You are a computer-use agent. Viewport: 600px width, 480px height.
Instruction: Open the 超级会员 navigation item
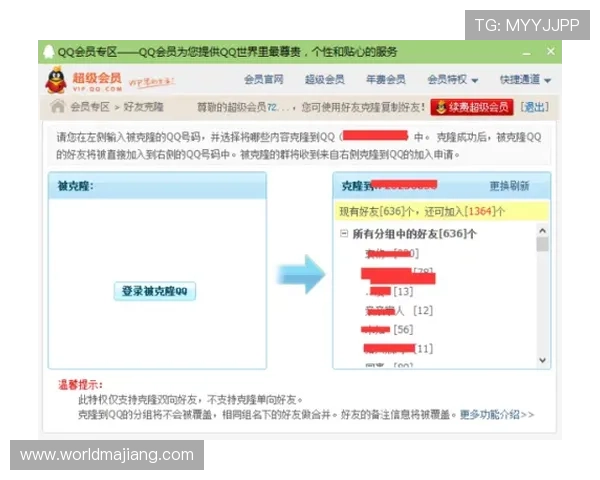tap(324, 79)
